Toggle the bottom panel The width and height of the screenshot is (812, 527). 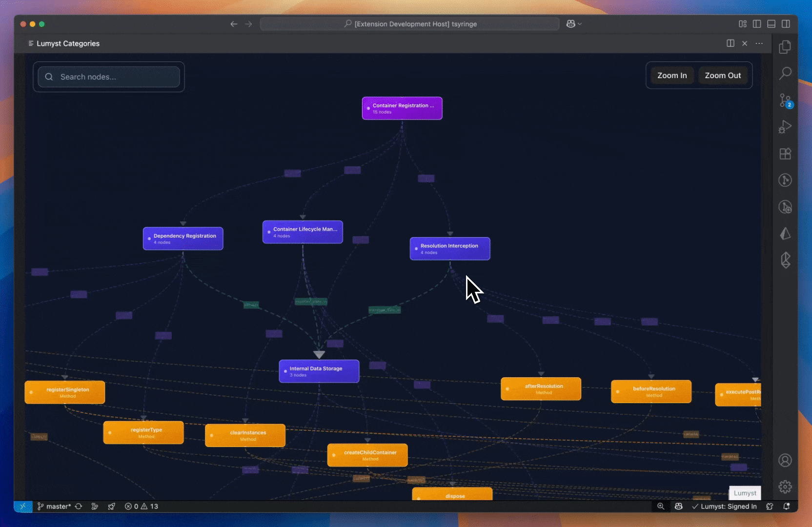click(x=771, y=24)
